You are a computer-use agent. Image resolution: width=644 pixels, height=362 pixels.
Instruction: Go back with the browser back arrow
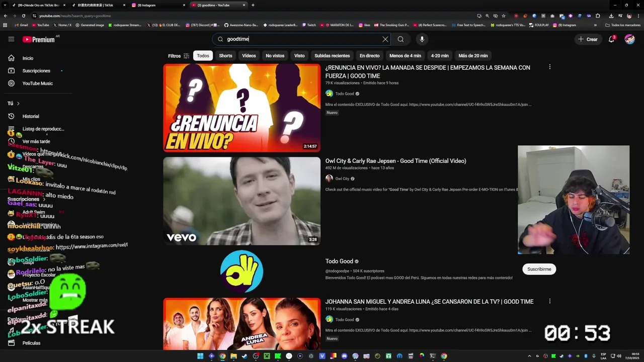[x=6, y=16]
